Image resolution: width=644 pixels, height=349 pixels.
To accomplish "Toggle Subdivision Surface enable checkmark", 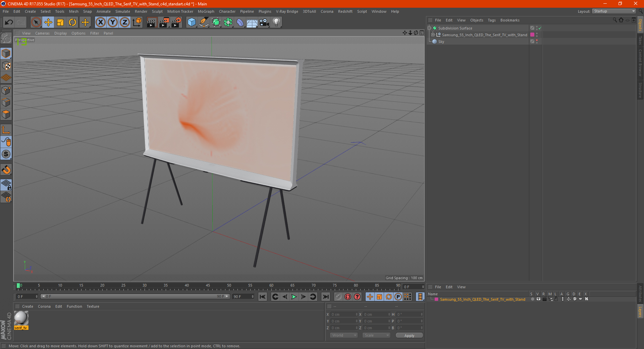I will click(x=540, y=28).
